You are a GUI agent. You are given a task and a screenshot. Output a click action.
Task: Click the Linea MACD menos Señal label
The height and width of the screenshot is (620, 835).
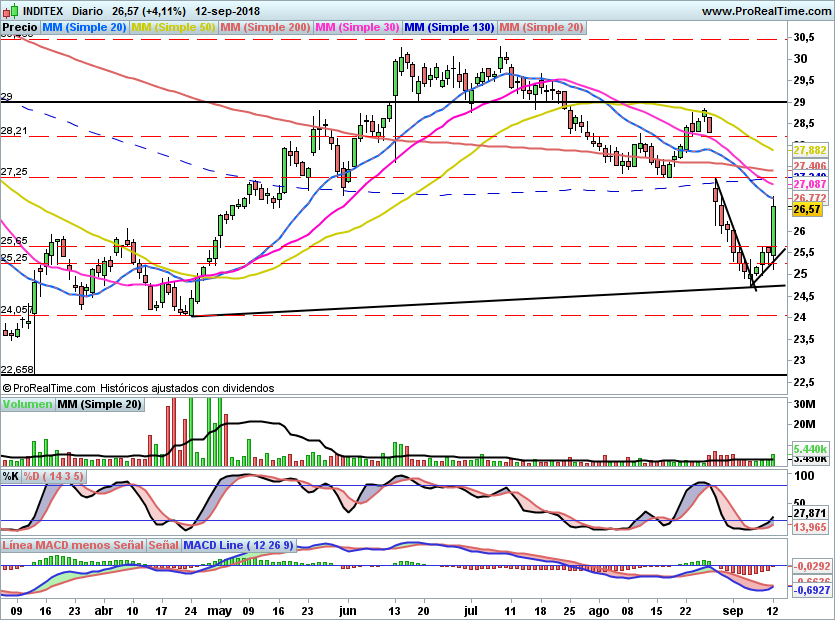pyautogui.click(x=72, y=545)
